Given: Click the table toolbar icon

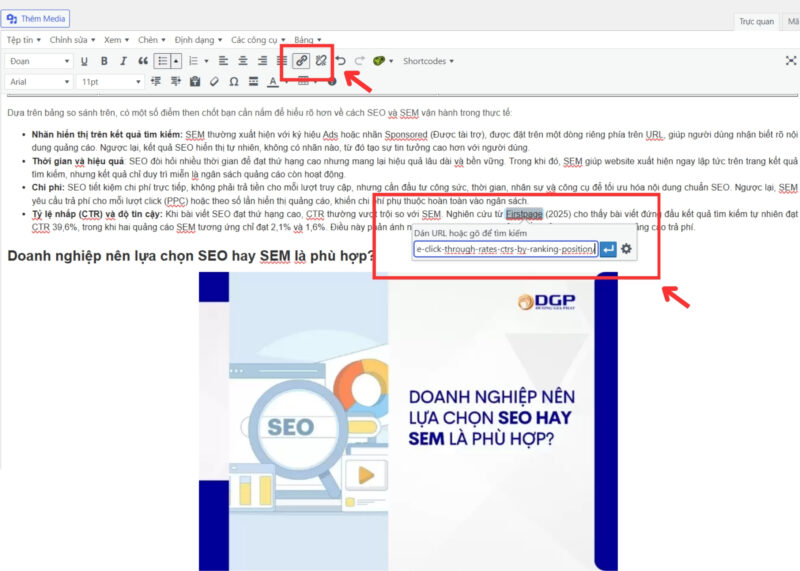Looking at the screenshot, I should 303,82.
